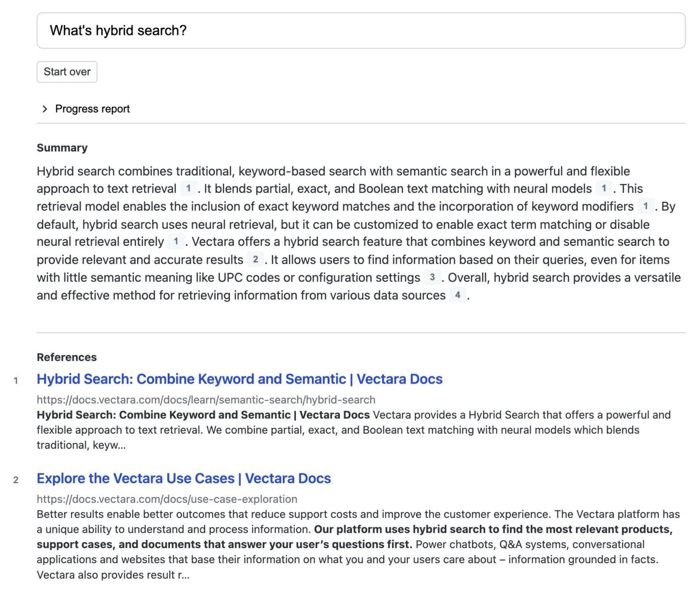Click the Summary section heading
Screen dimensions: 700x596
(62, 148)
